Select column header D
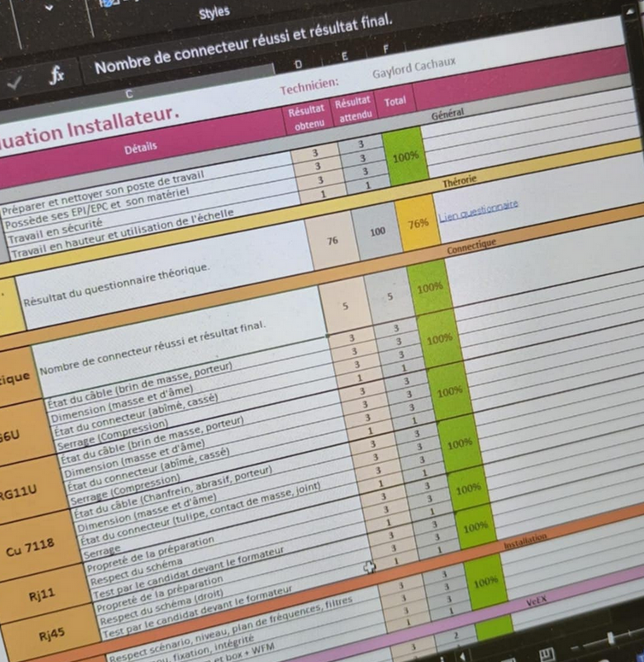Image resolution: width=644 pixels, height=662 pixels. pyautogui.click(x=298, y=65)
